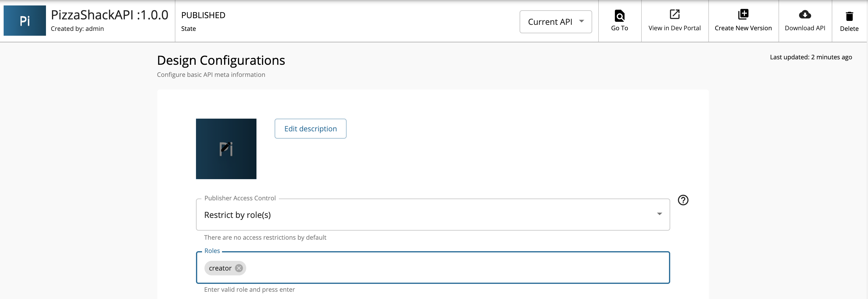The height and width of the screenshot is (299, 868).
Task: Click the PUBLISHED state label
Action: (x=203, y=15)
